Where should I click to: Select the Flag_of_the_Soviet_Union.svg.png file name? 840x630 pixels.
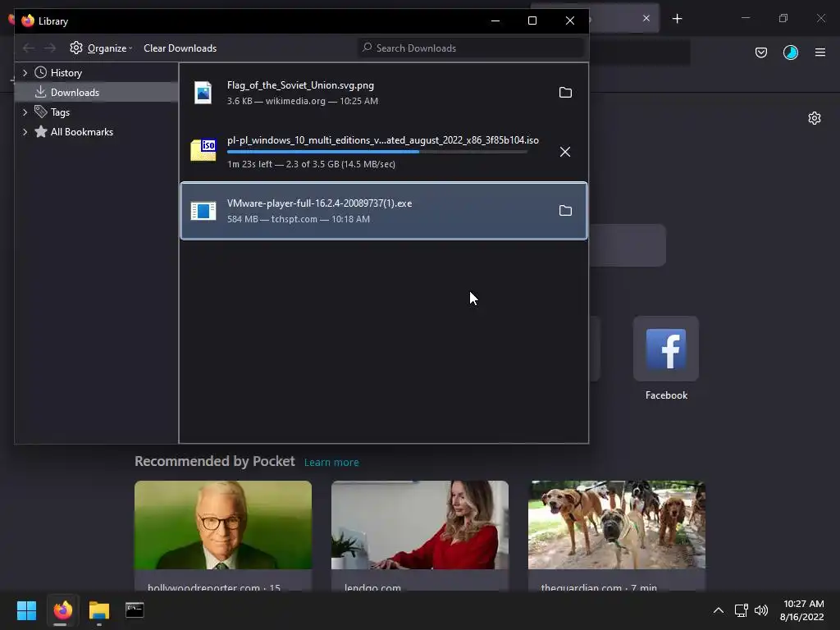(300, 85)
